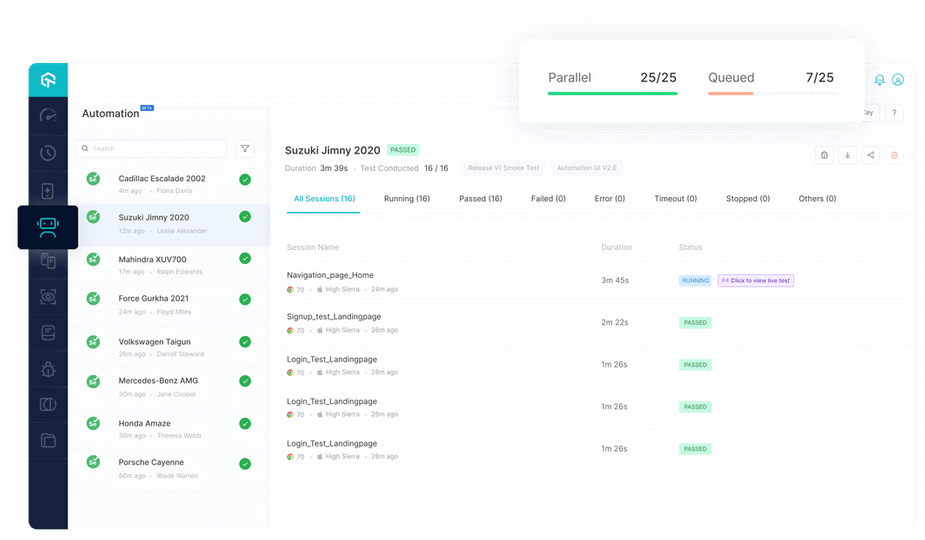Viewport: 925px width, 540px height.
Task: Click the Queued 7/25 progress bar
Action: tap(771, 93)
